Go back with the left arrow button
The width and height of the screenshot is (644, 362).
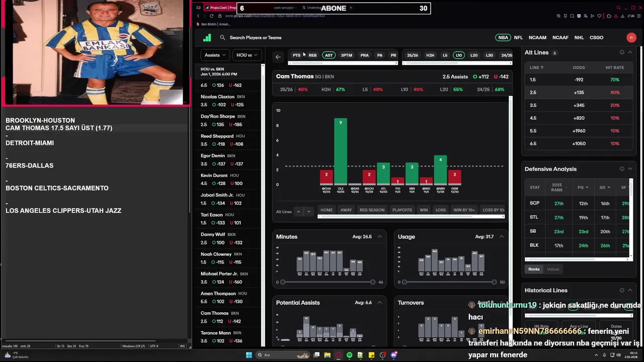click(x=278, y=57)
